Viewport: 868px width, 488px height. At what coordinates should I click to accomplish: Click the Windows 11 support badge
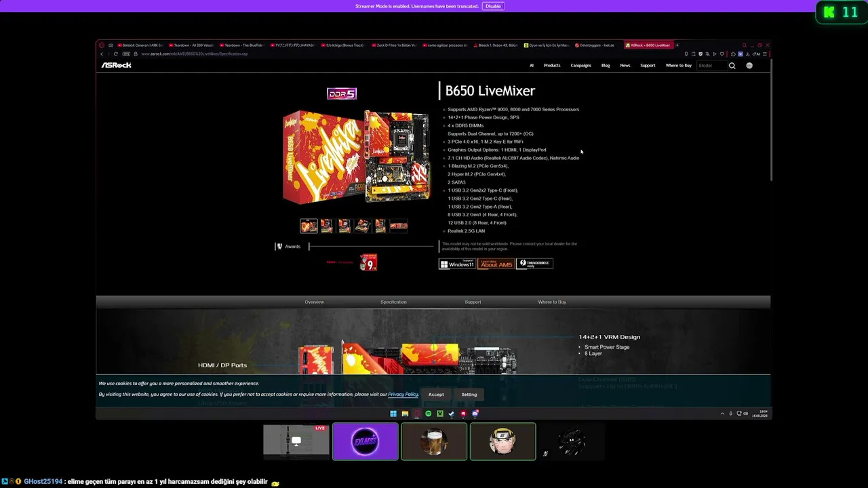(x=457, y=264)
